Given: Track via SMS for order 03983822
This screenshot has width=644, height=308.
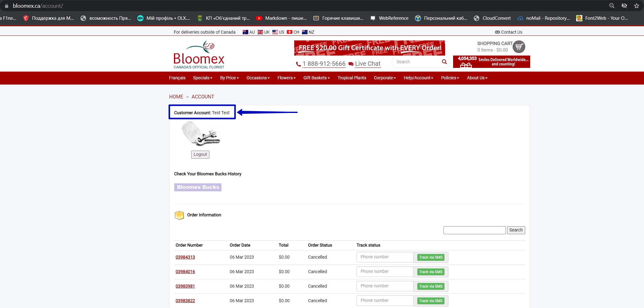Looking at the screenshot, I should click(431, 301).
